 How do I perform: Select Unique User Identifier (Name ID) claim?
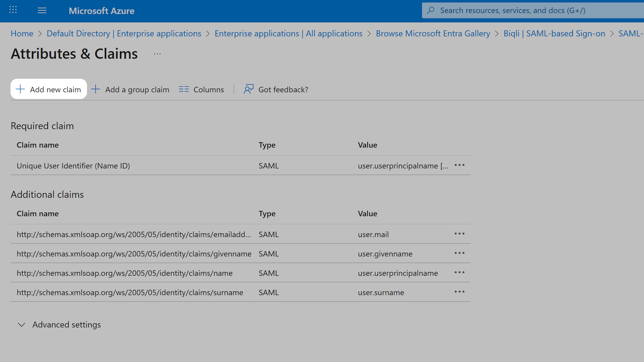(73, 166)
